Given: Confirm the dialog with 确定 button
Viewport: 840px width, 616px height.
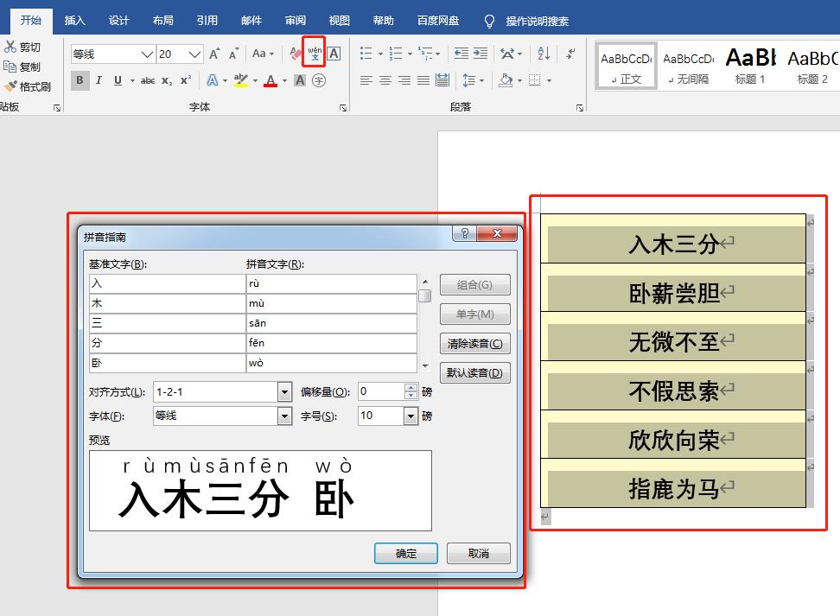Looking at the screenshot, I should pos(405,553).
